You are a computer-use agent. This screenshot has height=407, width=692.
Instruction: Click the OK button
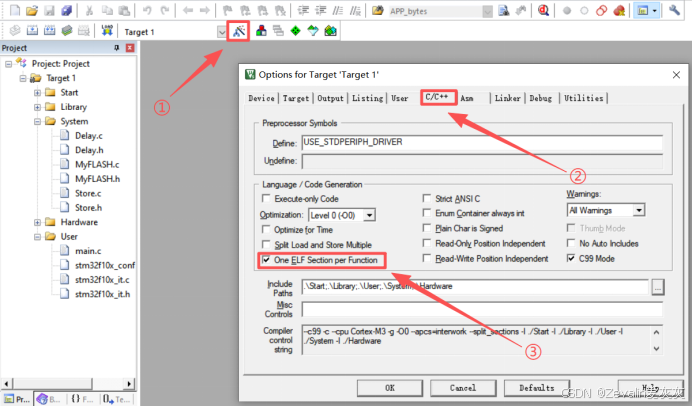click(x=390, y=388)
